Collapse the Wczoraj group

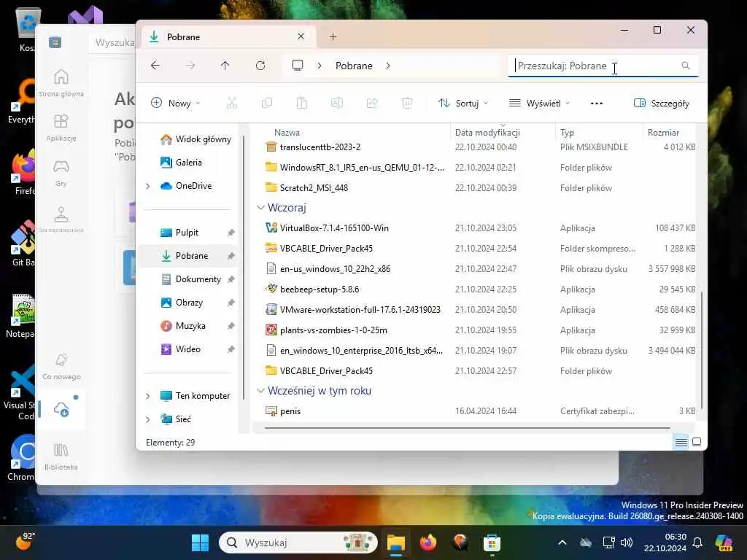tap(260, 208)
